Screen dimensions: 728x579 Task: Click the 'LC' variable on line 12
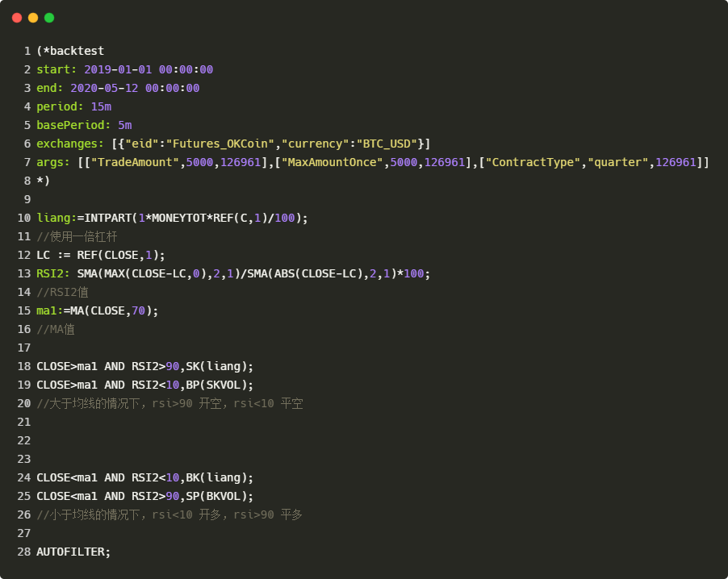coord(43,255)
